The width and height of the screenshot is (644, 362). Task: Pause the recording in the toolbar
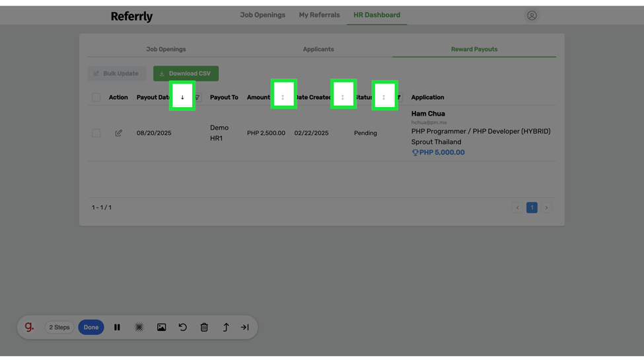tap(117, 327)
